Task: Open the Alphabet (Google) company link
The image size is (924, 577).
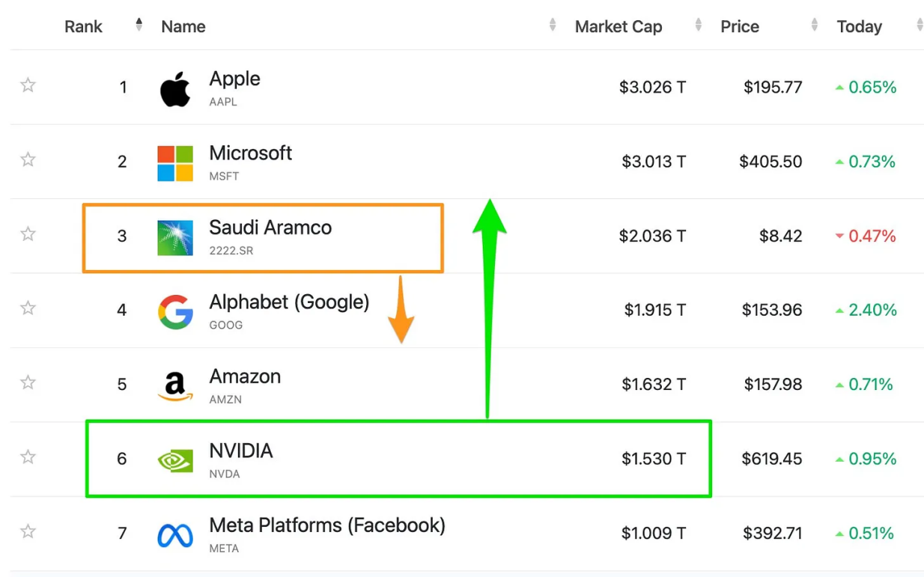Action: [289, 302]
